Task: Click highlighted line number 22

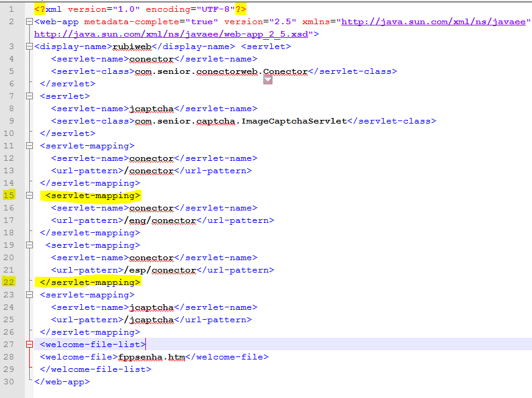Action: click(x=9, y=283)
